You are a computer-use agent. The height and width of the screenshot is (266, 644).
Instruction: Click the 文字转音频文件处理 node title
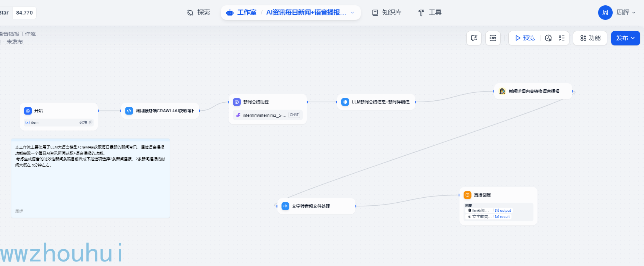pos(311,206)
